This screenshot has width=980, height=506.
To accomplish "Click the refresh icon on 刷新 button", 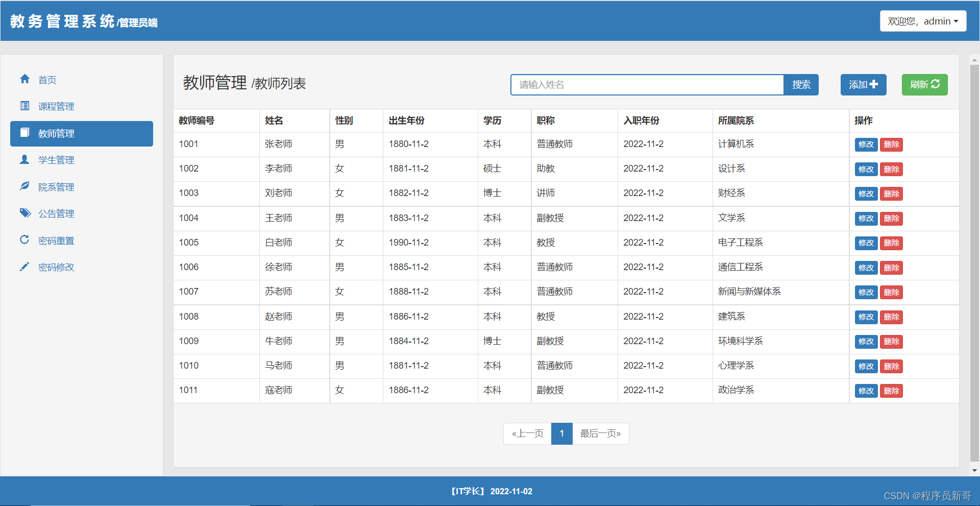I will tap(936, 84).
